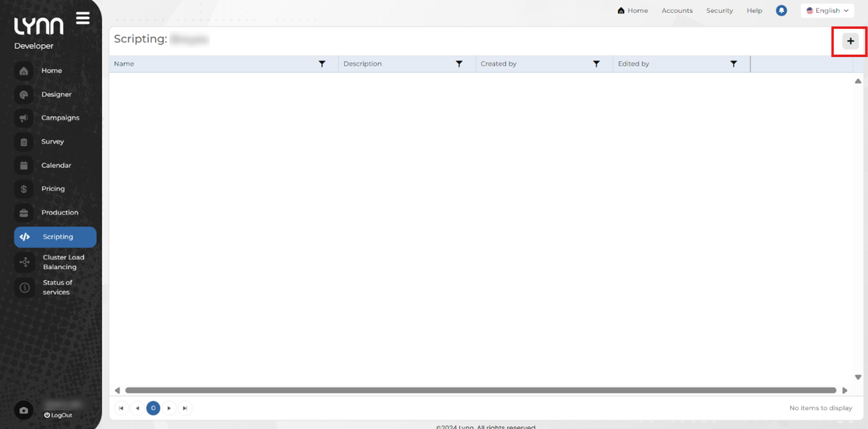Click the Production briefcase icon
This screenshot has width=868, height=429.
tap(24, 212)
